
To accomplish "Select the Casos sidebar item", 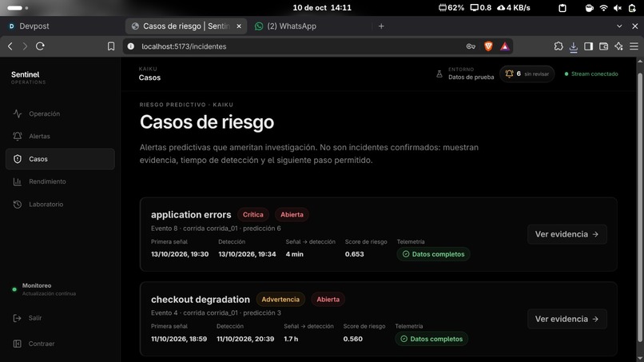I will [x=60, y=159].
